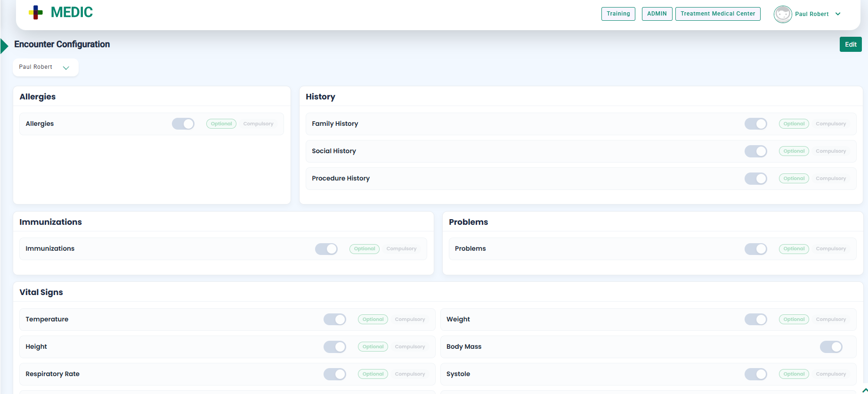868x394 pixels.
Task: Toggle the Family History switch
Action: (x=755, y=124)
